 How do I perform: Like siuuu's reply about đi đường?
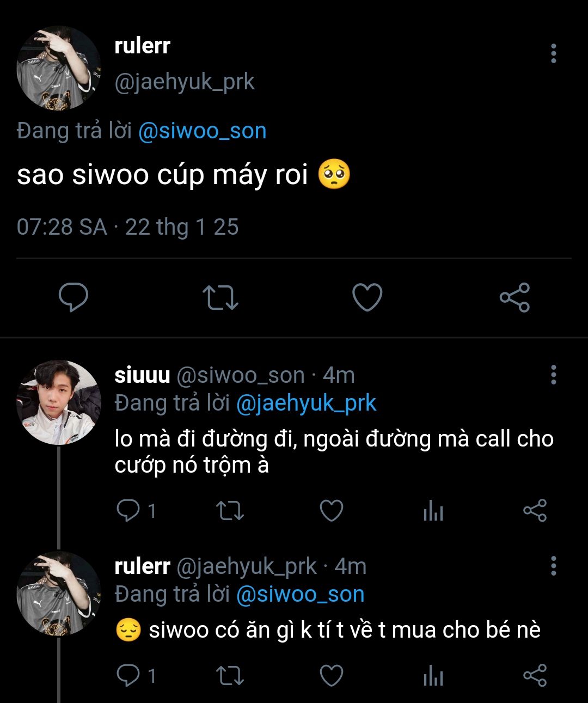click(x=331, y=511)
